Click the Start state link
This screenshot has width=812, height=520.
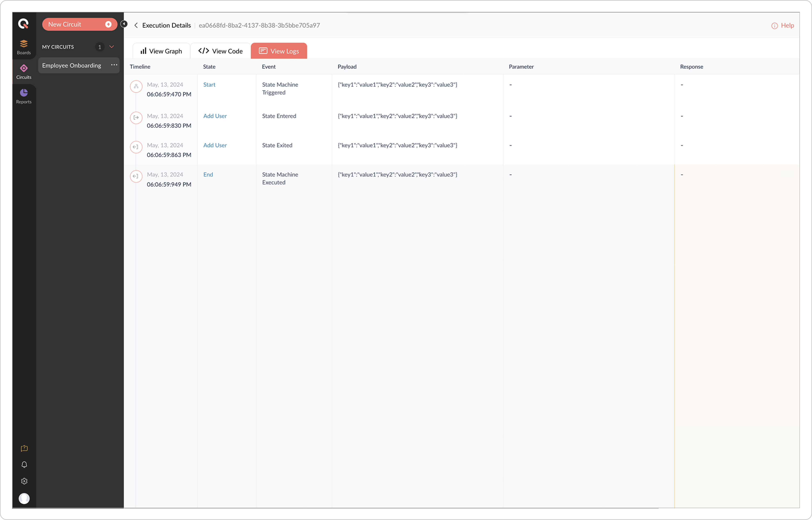[209, 85]
